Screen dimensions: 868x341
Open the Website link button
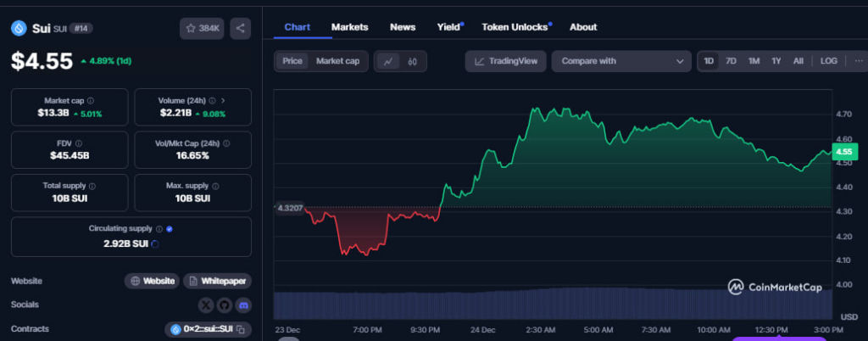pos(153,281)
